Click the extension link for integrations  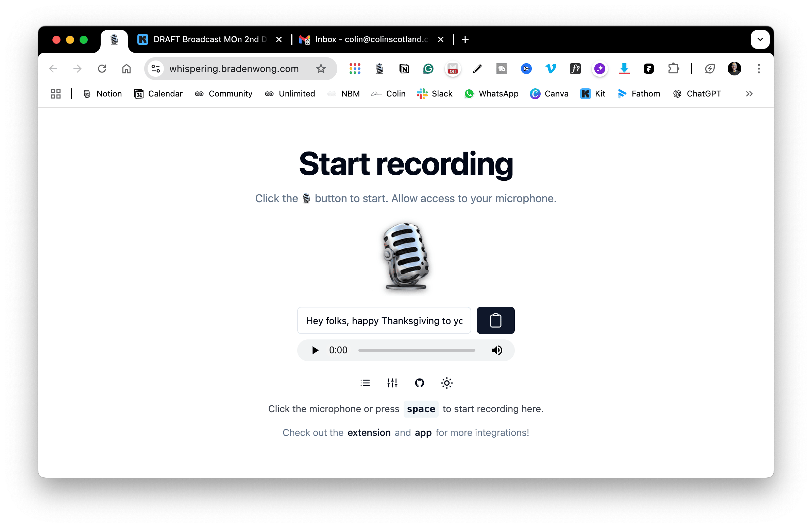[368, 432]
